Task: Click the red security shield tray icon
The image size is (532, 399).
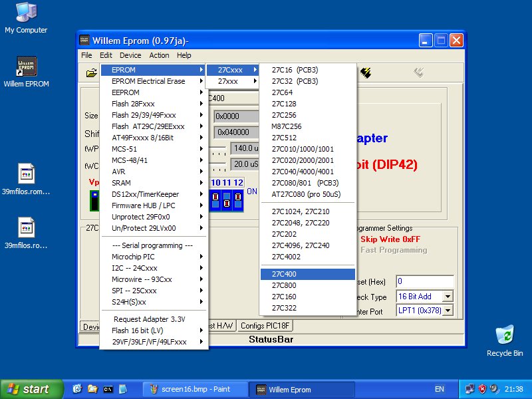Action: [482, 389]
